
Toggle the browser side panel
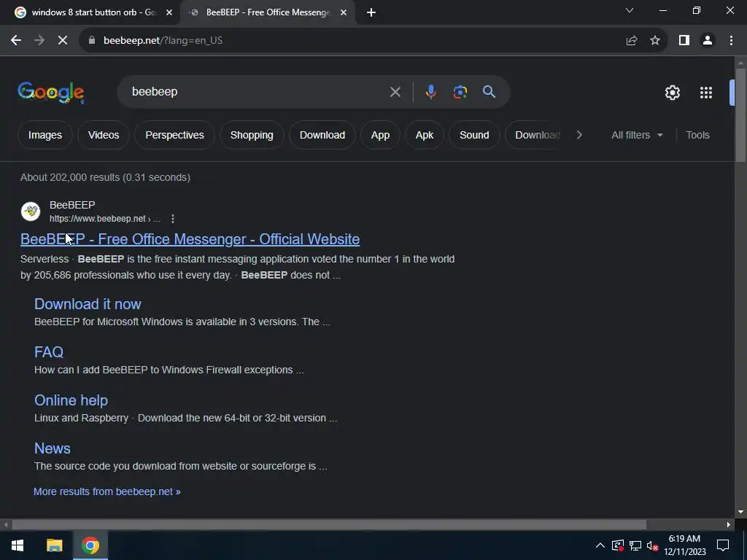click(684, 41)
